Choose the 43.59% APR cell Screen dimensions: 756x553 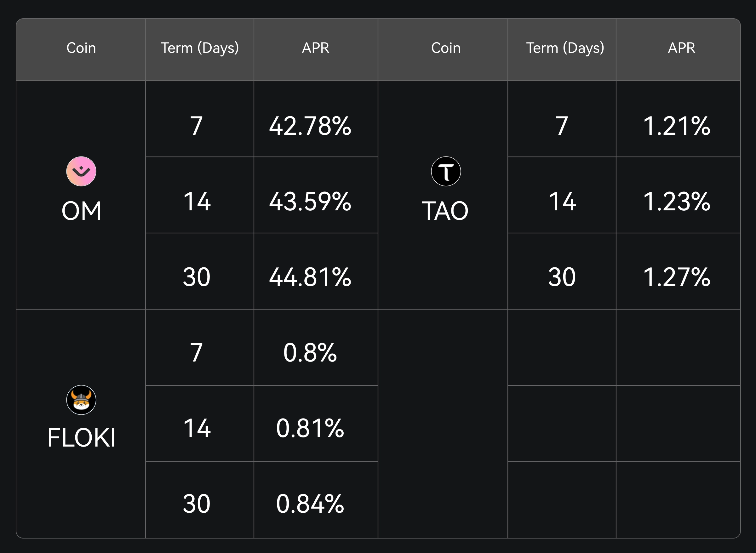tap(310, 202)
